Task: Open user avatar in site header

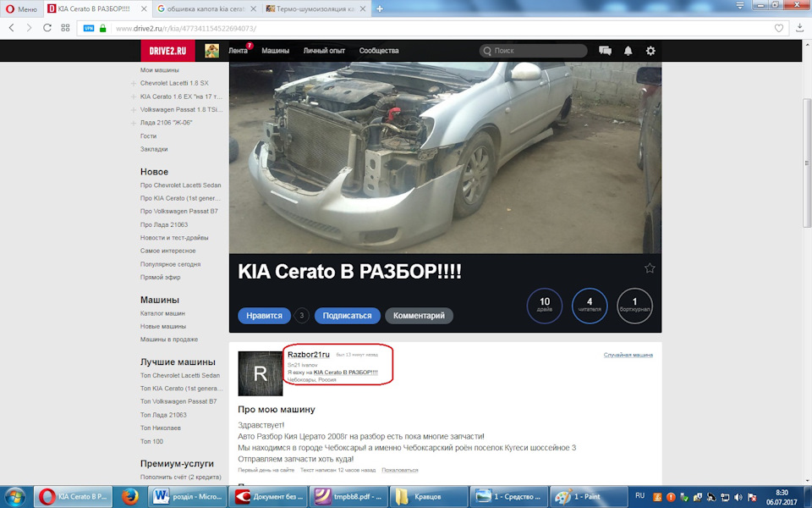Action: tap(211, 51)
